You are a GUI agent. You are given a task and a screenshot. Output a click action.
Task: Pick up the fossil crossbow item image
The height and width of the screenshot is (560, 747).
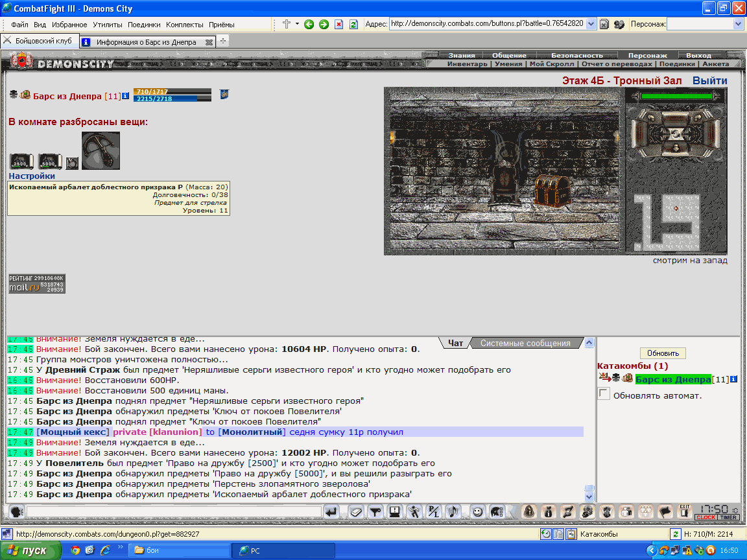tap(101, 150)
